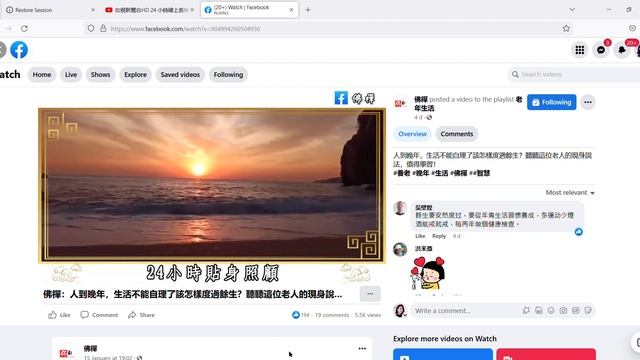Open video options beside the title
Image resolution: width=640 pixels, height=360 pixels.
coord(370,294)
